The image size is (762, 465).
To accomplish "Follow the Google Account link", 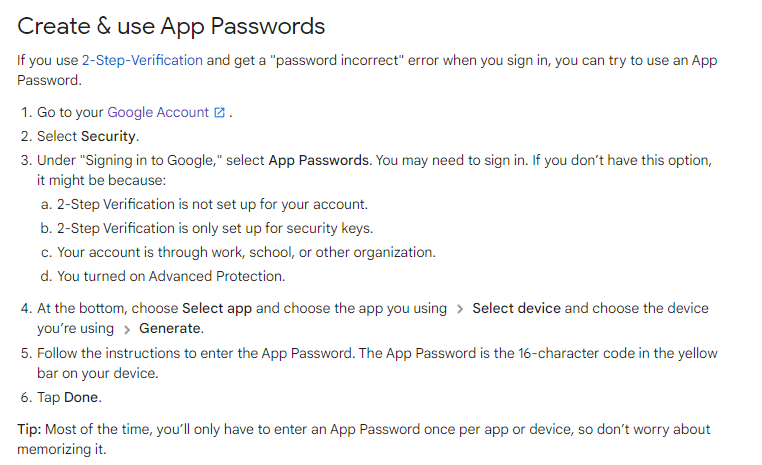I will (158, 113).
